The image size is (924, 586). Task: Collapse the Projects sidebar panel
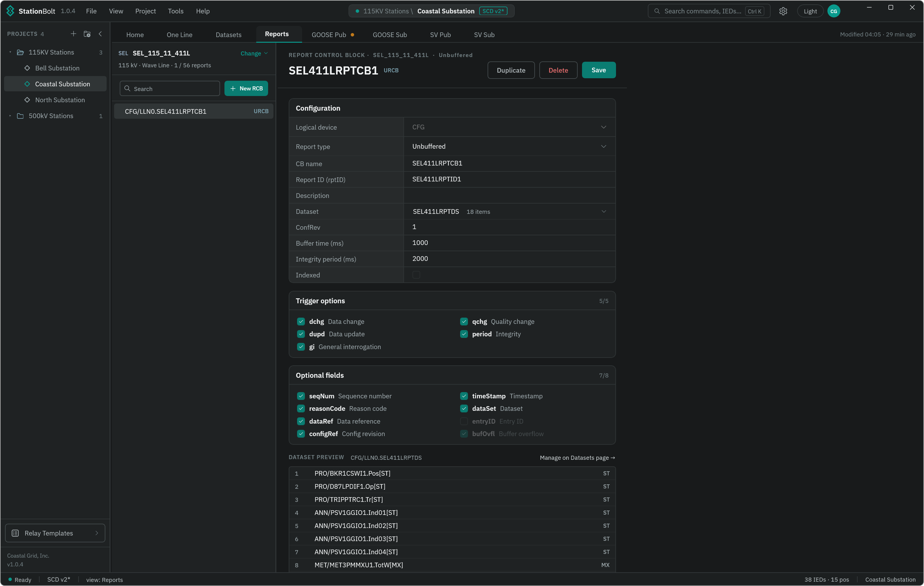coord(100,34)
